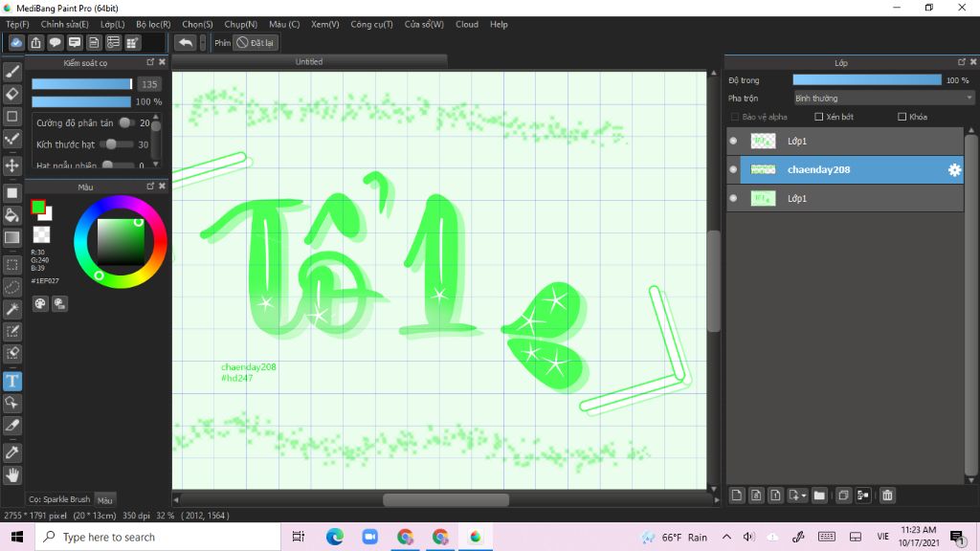Viewport: 980px width, 551px height.
Task: Switch to the 'Màu' tab at bottom
Action: pyautogui.click(x=105, y=499)
